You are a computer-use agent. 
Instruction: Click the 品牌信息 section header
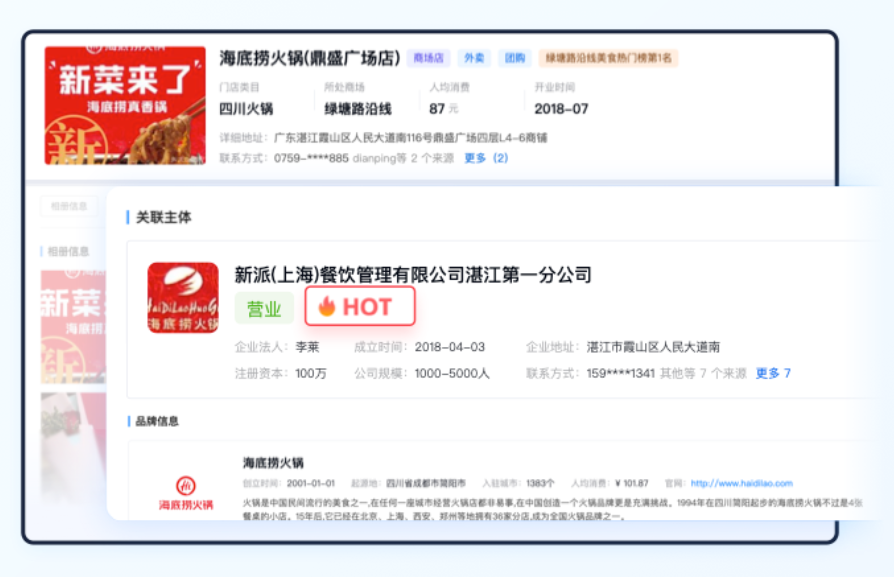158,421
